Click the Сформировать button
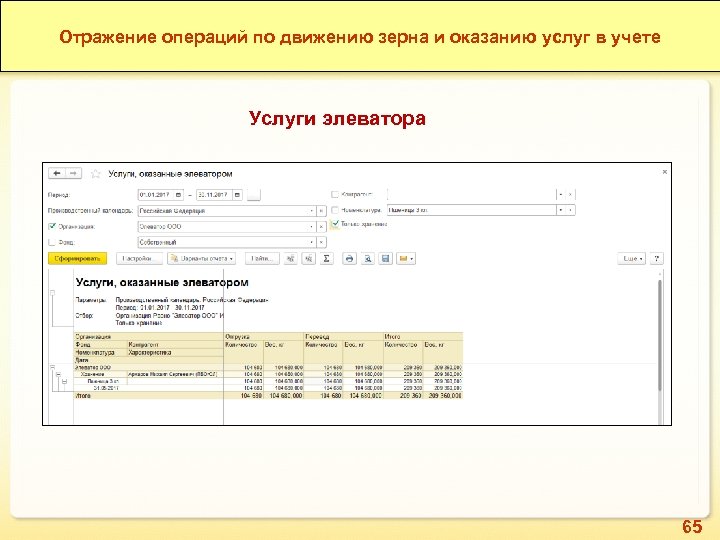 tap(77, 259)
